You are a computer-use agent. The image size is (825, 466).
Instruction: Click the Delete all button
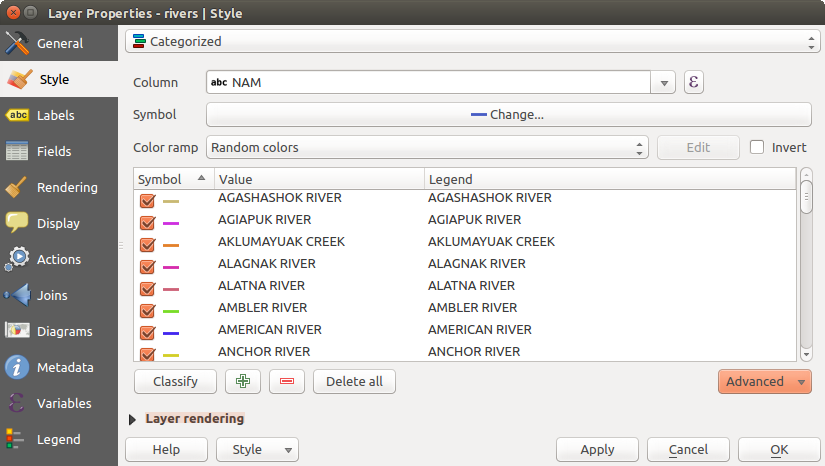pyautogui.click(x=354, y=381)
